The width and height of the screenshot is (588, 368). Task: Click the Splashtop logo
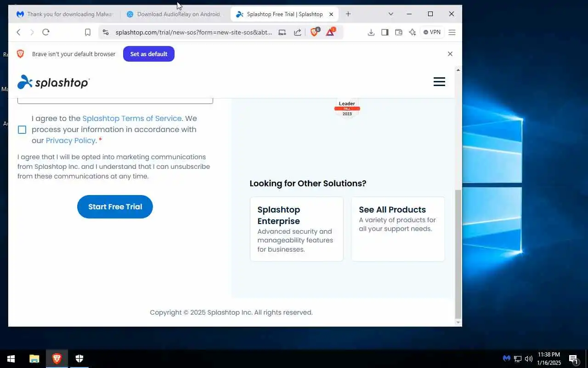tap(53, 82)
